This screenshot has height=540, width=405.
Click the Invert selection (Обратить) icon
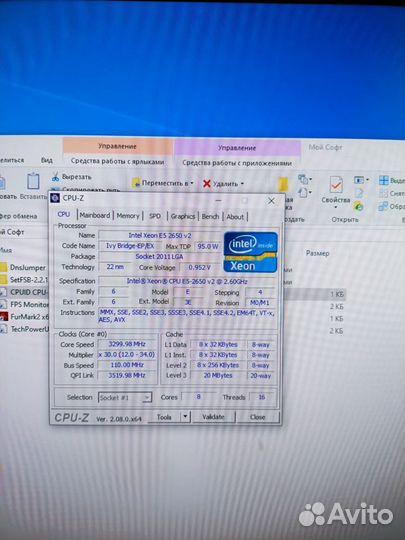[x=383, y=206]
